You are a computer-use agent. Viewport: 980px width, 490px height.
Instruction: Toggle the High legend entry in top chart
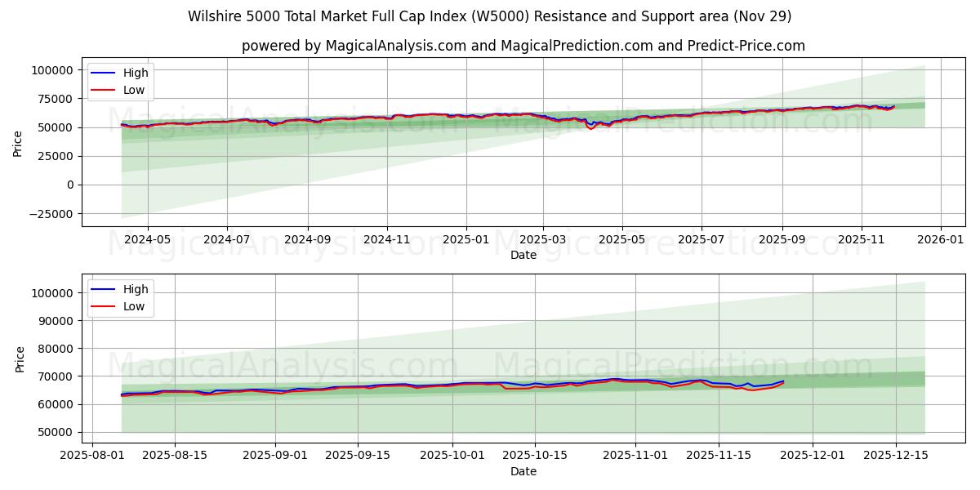137,73
